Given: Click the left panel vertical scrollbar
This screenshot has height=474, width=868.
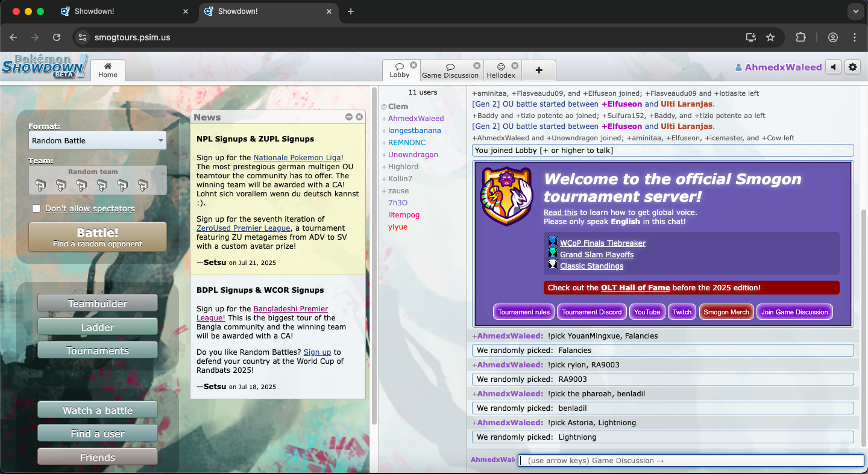Looking at the screenshot, I should 374,256.
